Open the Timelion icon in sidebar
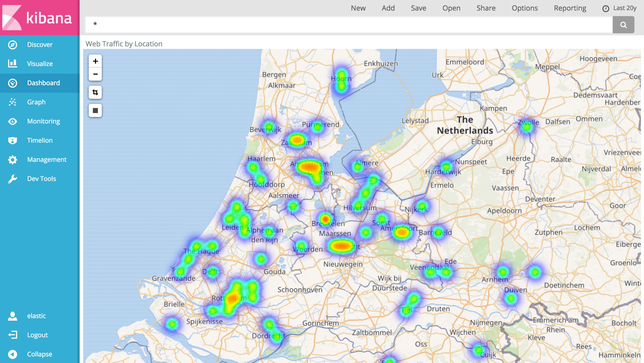This screenshot has height=363, width=644. pyautogui.click(x=13, y=140)
